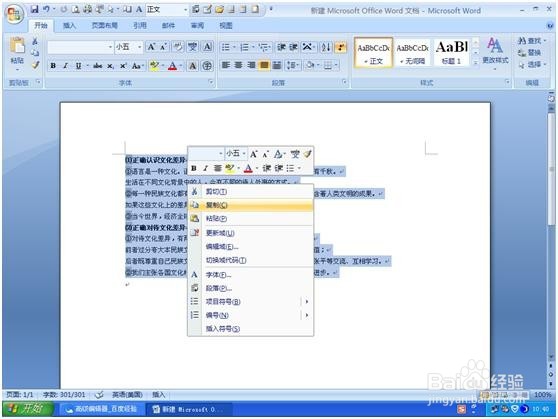Toggle subscript in ribbon font group
Viewport: 558px width, 419px height.
coord(110,66)
